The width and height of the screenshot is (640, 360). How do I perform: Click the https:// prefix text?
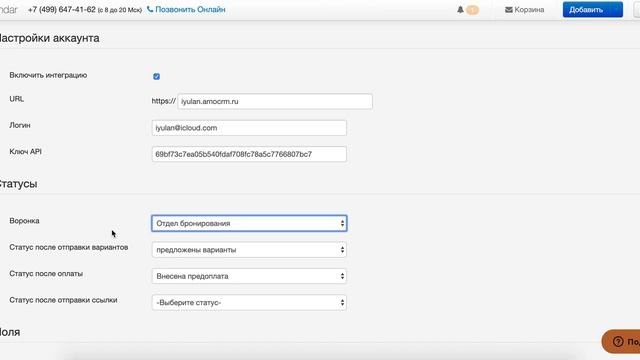pos(164,101)
